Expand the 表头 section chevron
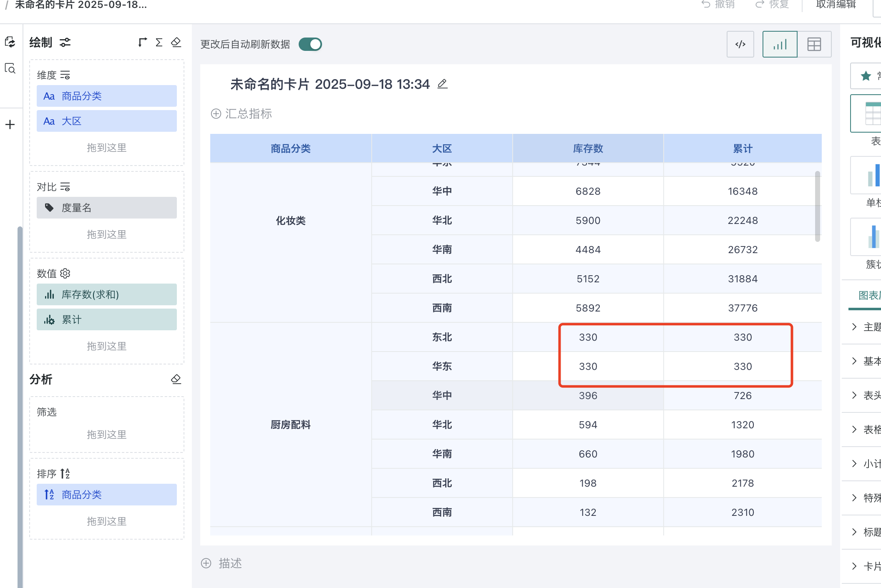 coord(854,395)
